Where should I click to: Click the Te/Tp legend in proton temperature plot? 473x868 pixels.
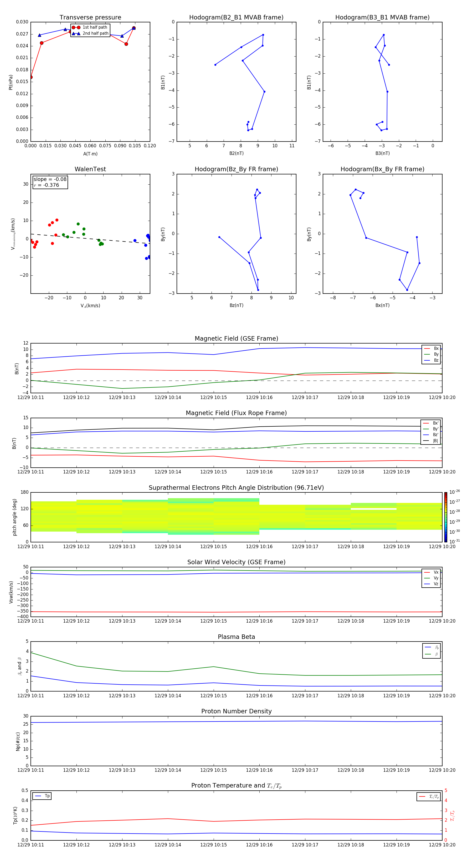point(429,796)
